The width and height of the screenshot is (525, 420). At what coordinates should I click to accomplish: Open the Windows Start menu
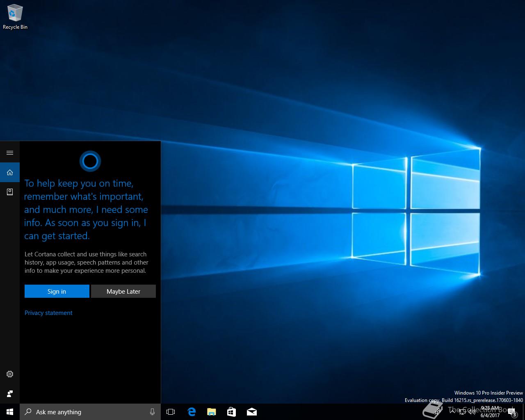coord(10,412)
